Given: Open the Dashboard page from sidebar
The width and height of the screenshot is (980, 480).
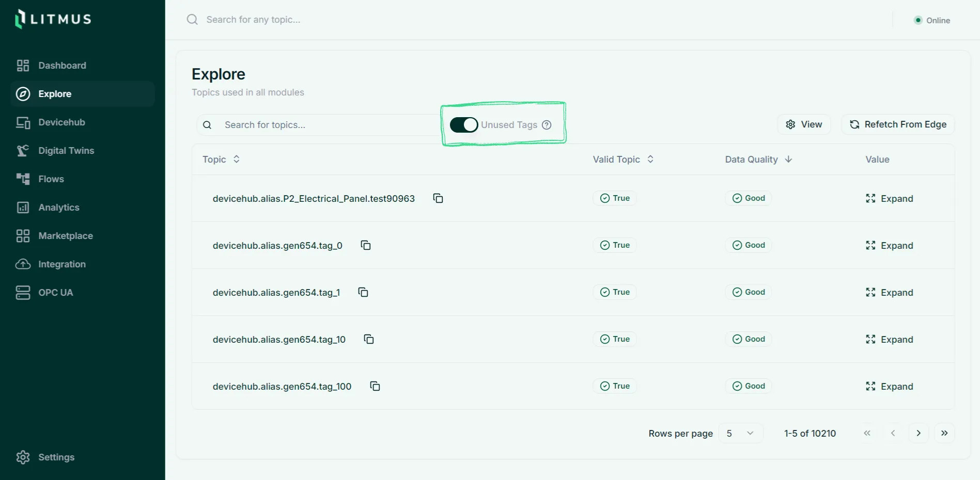Looking at the screenshot, I should pos(83,66).
